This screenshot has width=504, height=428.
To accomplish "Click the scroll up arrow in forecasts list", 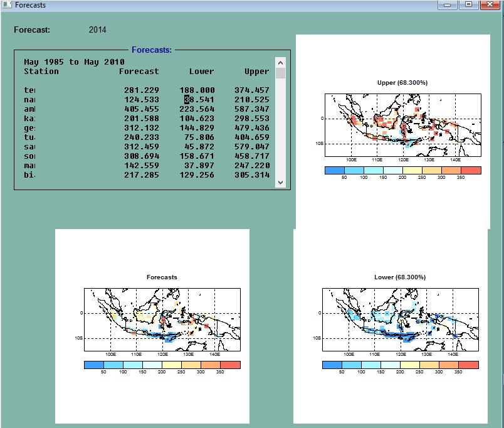I will point(280,63).
